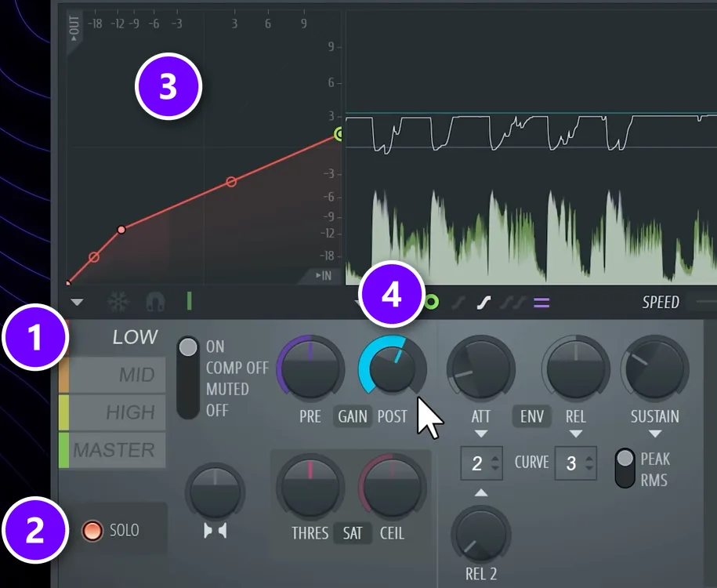The height and width of the screenshot is (588, 717).
Task: Click the cyan POST gain knob
Action: [393, 368]
